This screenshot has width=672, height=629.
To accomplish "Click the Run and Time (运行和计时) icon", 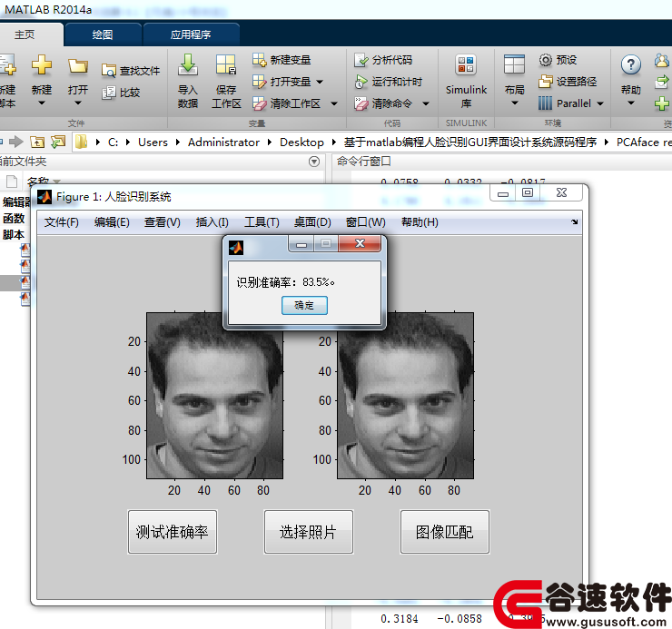I will 361,82.
